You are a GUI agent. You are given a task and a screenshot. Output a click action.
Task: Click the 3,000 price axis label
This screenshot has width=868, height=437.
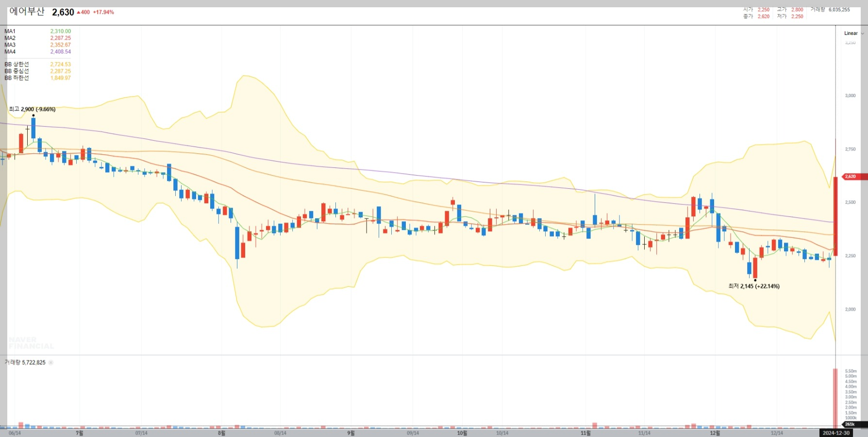tap(850, 96)
